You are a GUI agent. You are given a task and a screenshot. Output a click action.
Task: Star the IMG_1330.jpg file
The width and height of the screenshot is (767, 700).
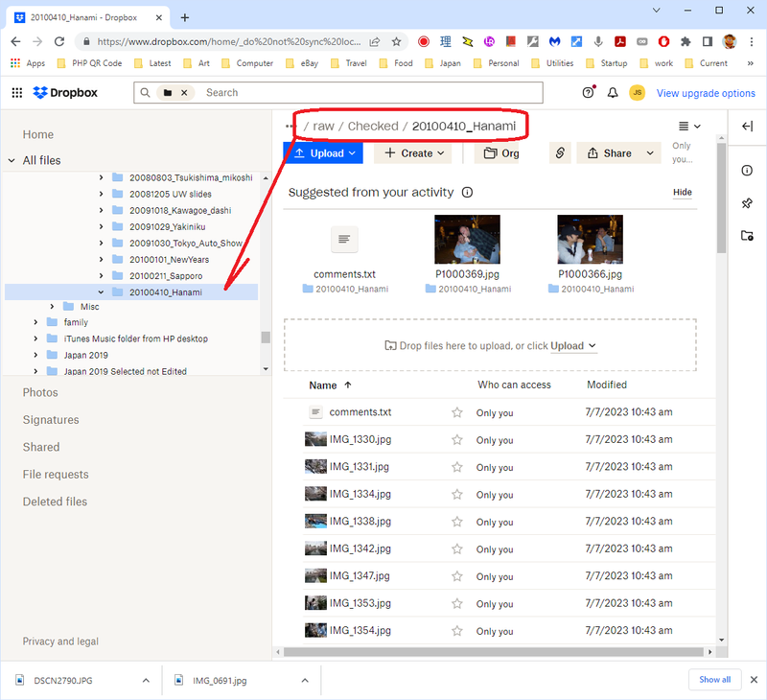457,440
